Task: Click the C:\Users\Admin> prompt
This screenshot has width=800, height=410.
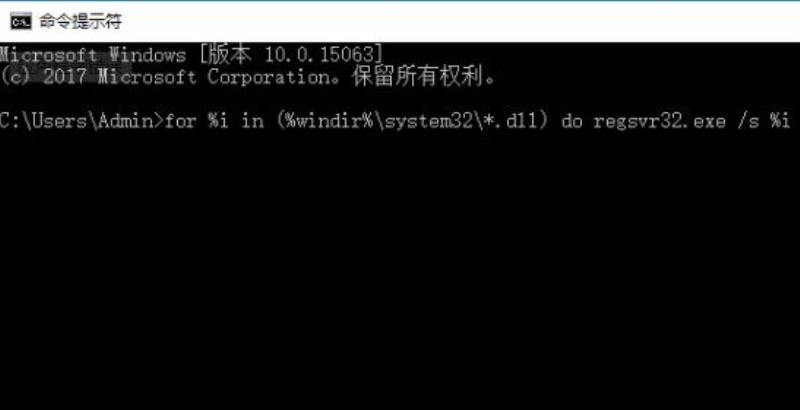Action: pos(81,121)
